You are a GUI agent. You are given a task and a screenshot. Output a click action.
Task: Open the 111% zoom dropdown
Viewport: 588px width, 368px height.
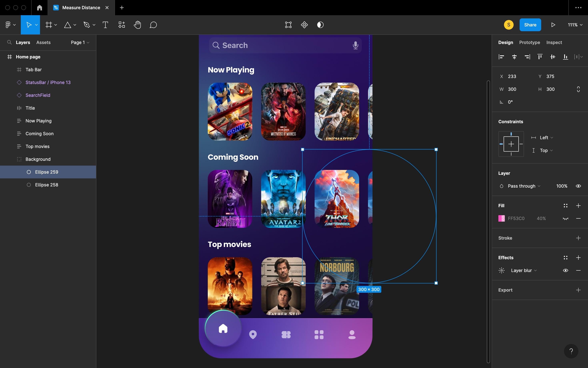pyautogui.click(x=575, y=25)
